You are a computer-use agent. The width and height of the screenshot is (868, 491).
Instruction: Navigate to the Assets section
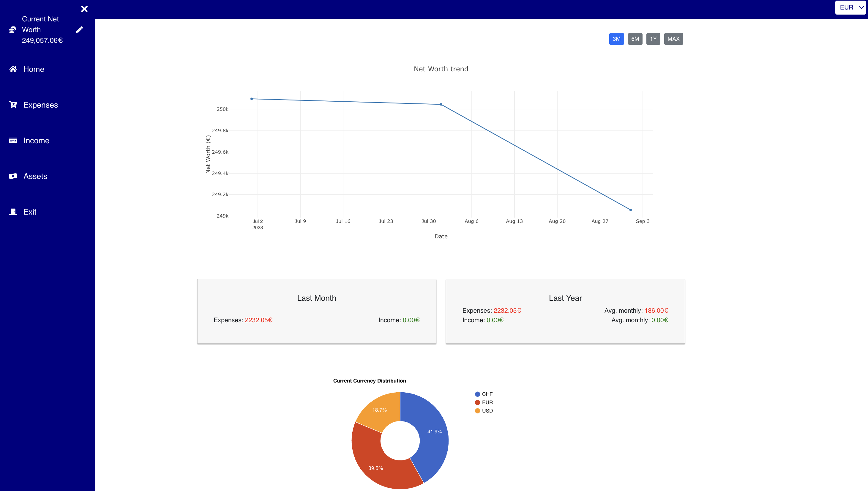[35, 176]
